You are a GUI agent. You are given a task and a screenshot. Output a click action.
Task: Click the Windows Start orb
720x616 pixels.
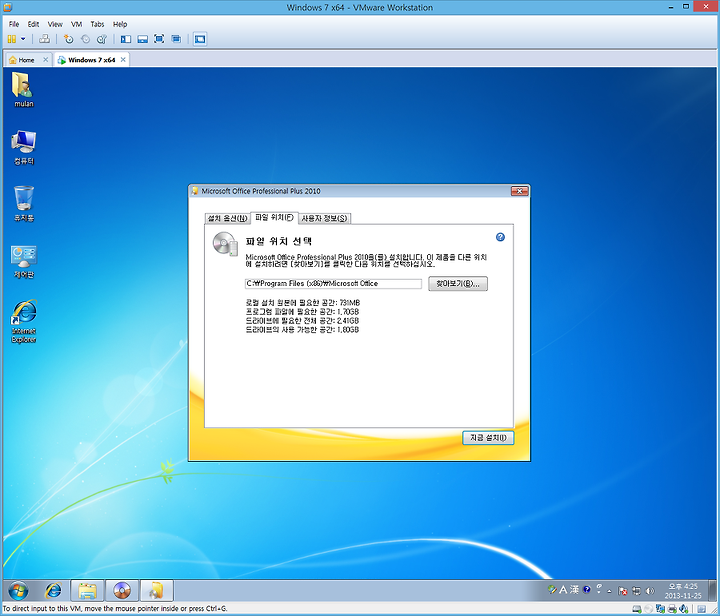tap(18, 590)
